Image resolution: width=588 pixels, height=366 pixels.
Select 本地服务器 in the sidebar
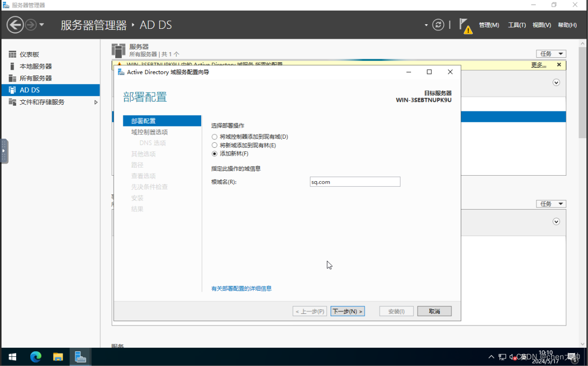click(x=51, y=66)
